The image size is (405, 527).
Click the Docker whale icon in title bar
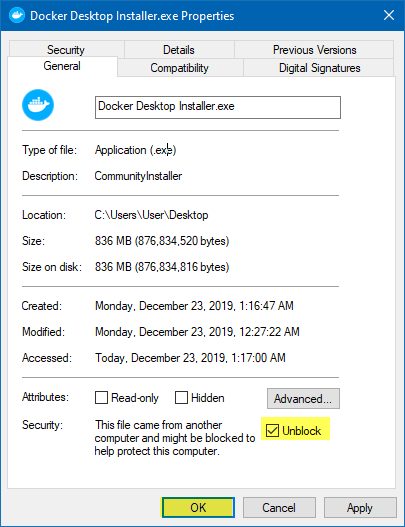pyautogui.click(x=17, y=15)
